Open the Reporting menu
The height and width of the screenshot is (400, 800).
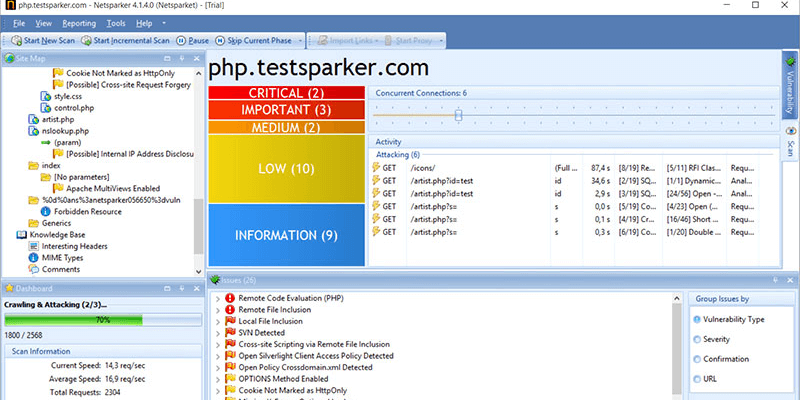pos(79,23)
